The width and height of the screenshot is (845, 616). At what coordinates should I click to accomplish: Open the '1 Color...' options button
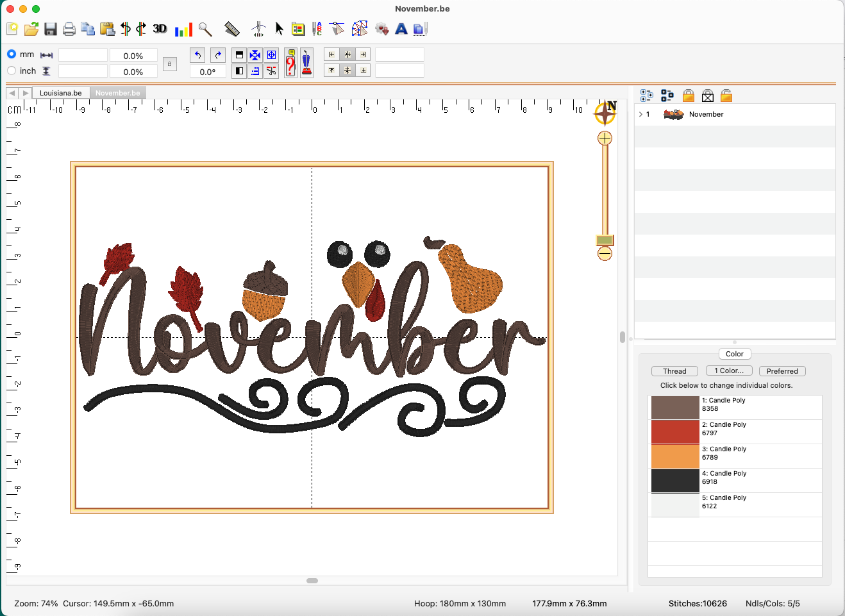(x=729, y=371)
